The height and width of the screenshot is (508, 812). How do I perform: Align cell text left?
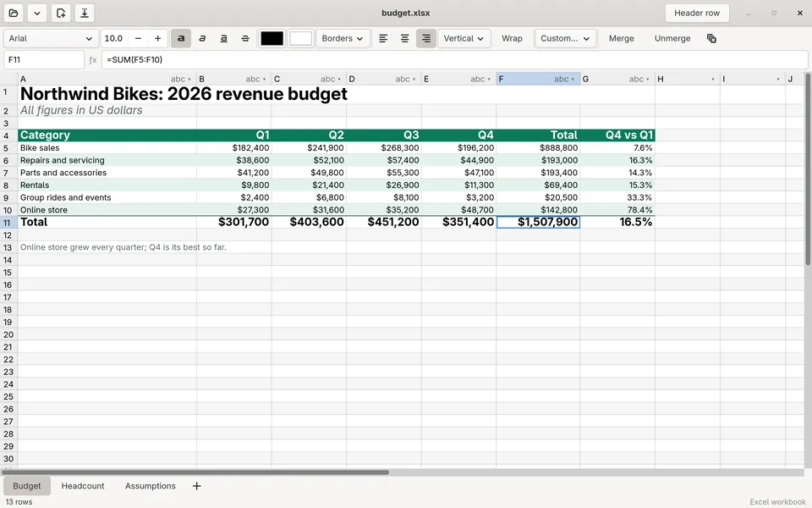[383, 38]
